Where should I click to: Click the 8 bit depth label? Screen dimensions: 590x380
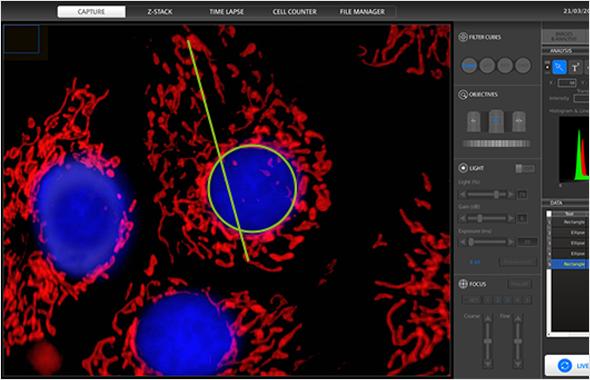[475, 262]
